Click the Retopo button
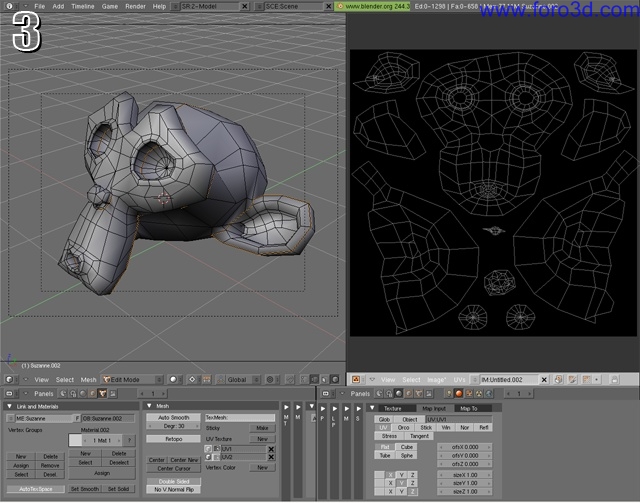This screenshot has width=640, height=503. pos(173,439)
